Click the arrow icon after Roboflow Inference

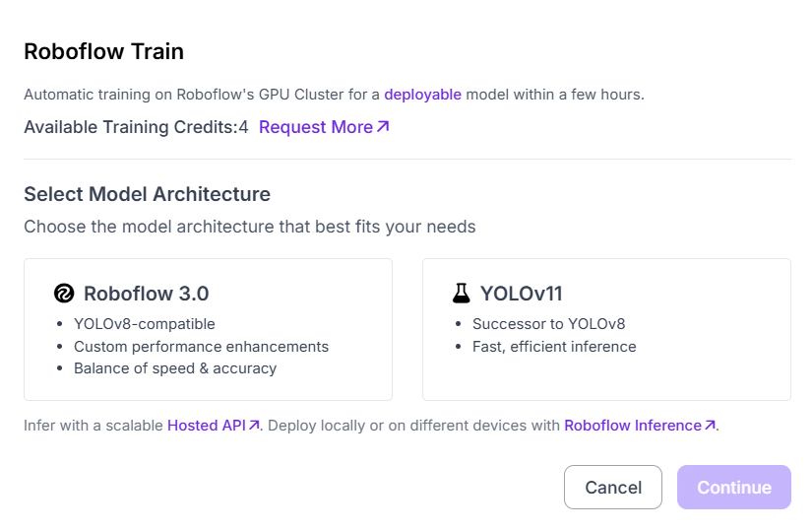710,426
